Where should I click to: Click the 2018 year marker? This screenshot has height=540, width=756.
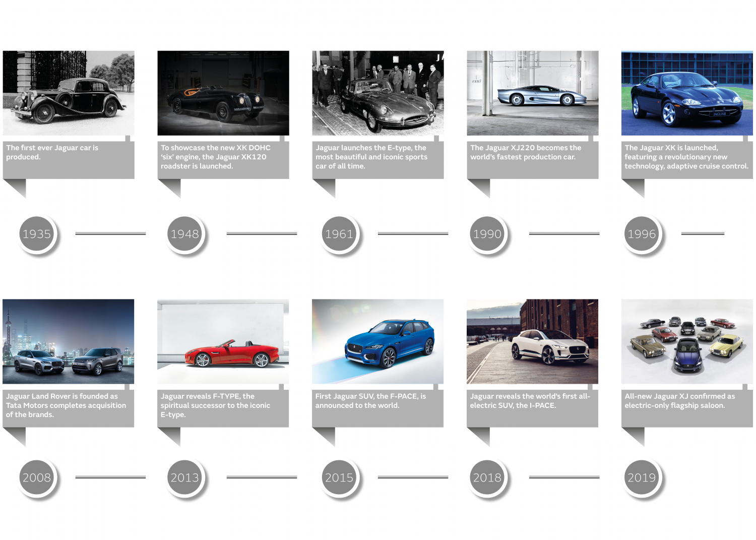click(487, 477)
